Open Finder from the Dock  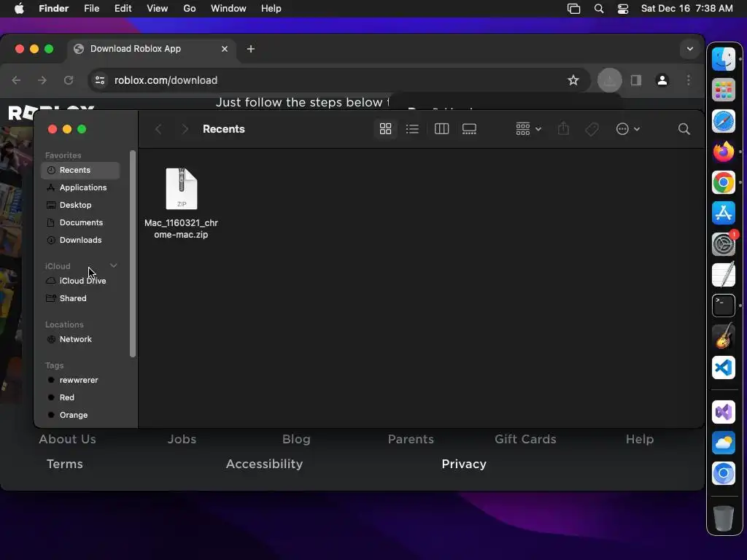pyautogui.click(x=723, y=60)
